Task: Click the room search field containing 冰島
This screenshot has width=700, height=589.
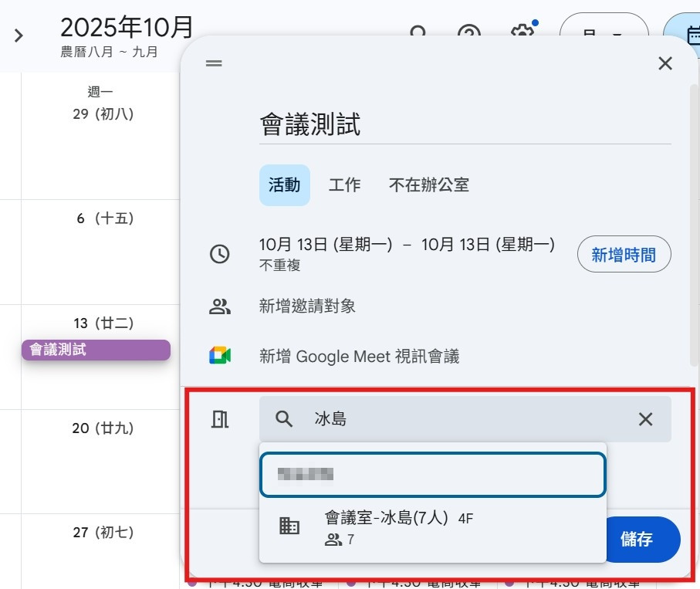Action: click(x=465, y=419)
